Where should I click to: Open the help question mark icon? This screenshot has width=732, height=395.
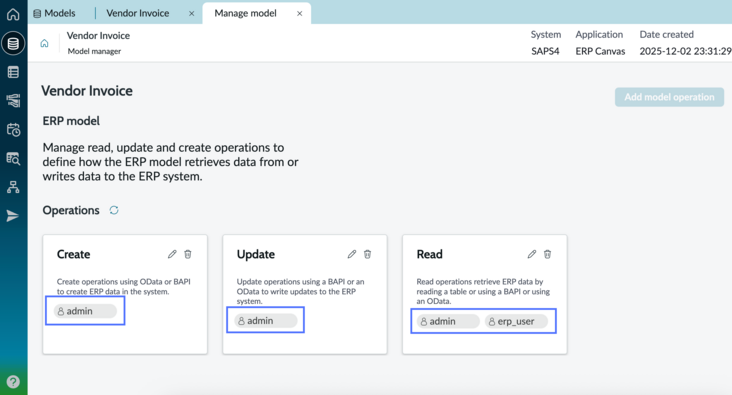pos(13,381)
